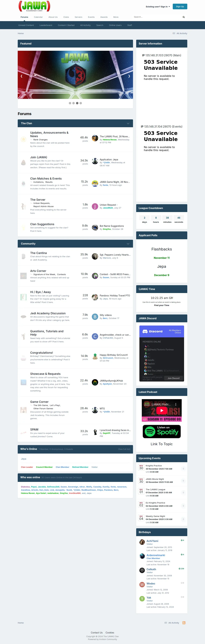
Task: Open the Awards tab
Action: 104,17
